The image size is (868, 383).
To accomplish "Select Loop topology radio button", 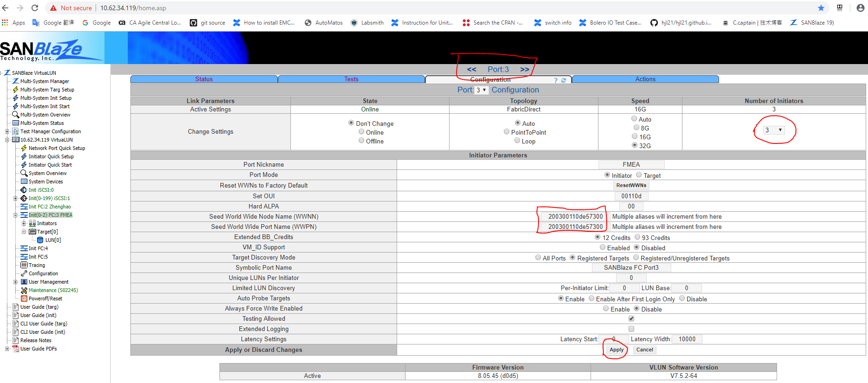I will point(517,141).
